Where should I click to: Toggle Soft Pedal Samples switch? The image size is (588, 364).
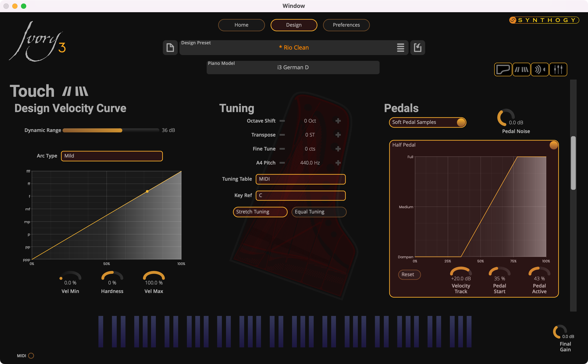coord(428,122)
